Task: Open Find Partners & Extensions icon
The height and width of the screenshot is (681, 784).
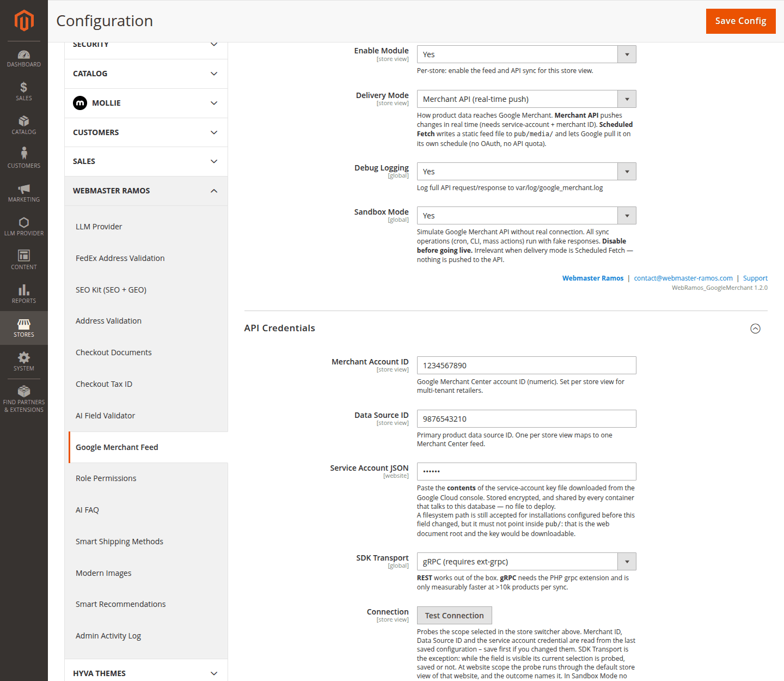Action: pos(24,399)
